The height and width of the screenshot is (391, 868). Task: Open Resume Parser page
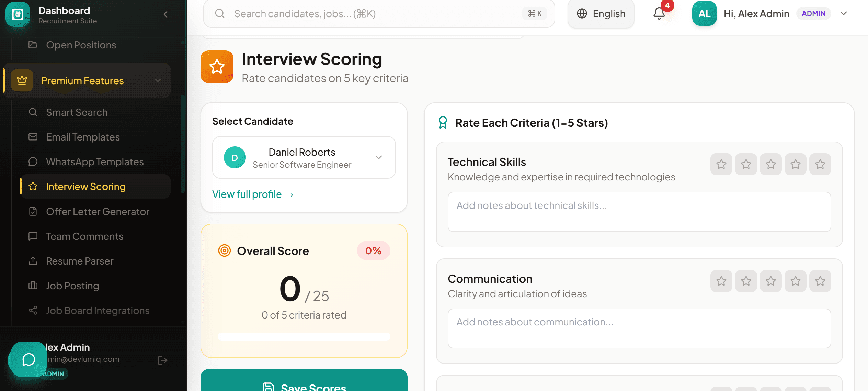pyautogui.click(x=95, y=261)
